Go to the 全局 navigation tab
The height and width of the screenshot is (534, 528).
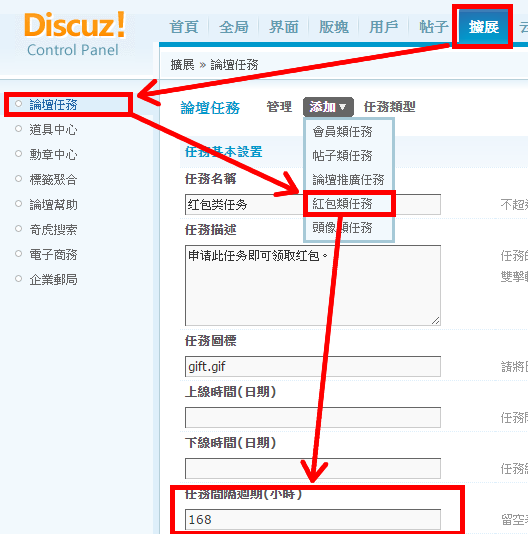[234, 27]
